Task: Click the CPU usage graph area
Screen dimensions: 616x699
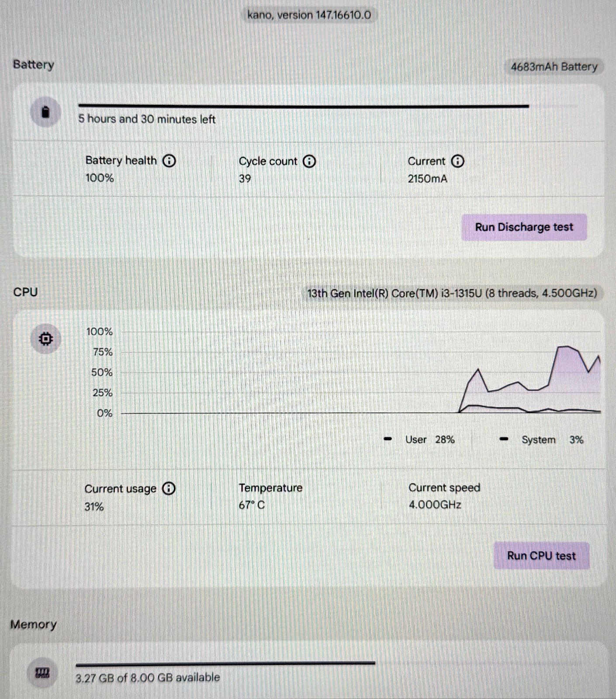Action: pos(361,372)
